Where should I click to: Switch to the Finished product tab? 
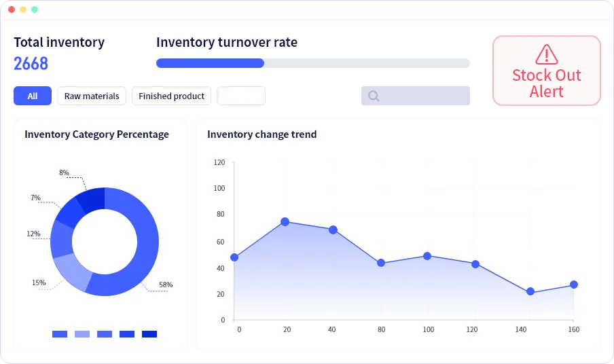171,96
